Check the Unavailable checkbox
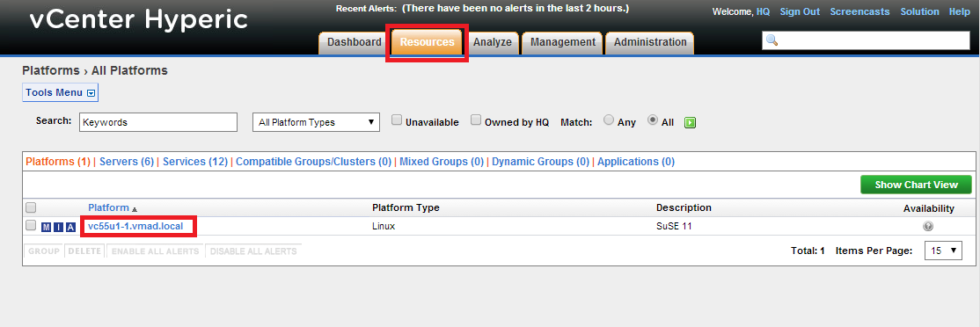Viewport: 980px width, 327px height. (396, 120)
